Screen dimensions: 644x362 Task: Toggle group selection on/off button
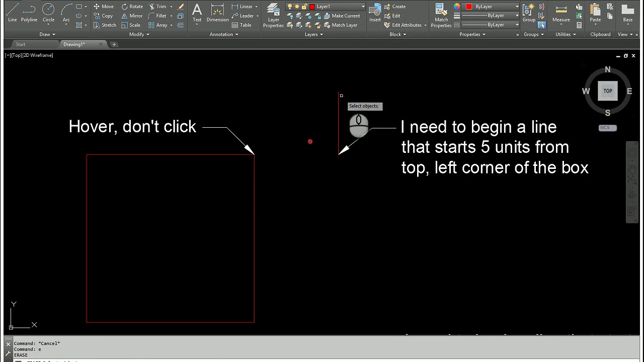542,25
